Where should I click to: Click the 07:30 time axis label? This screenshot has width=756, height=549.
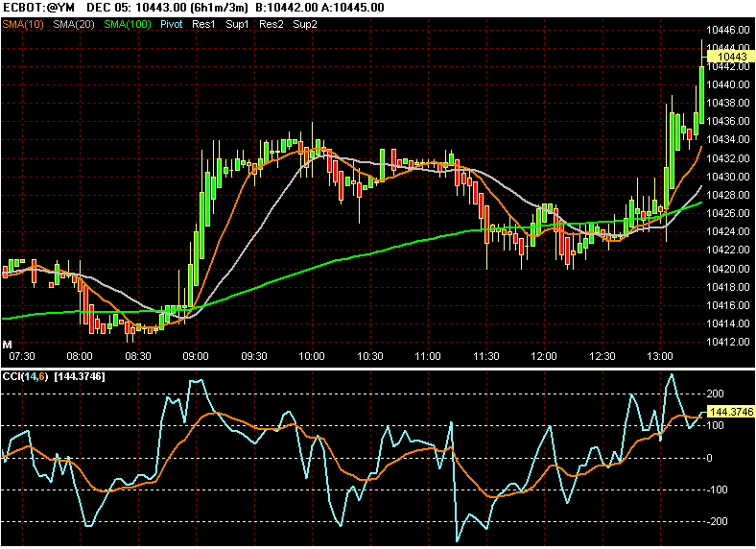[22, 356]
